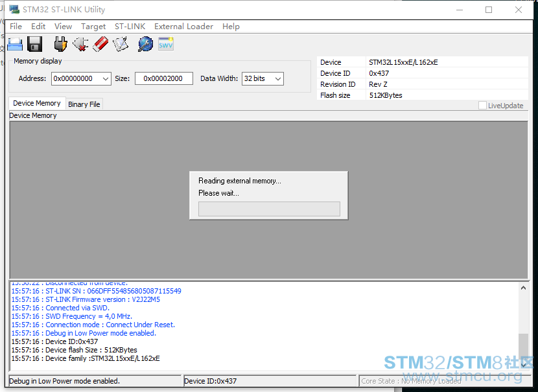Click the Size input field 0x00002000
This screenshot has height=392, width=538.
click(x=163, y=78)
